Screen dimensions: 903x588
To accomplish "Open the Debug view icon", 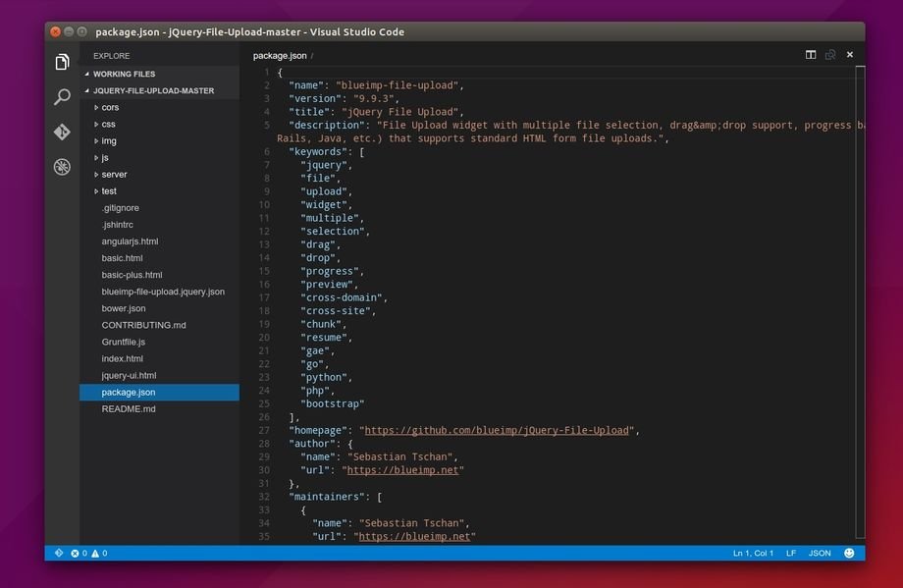I will tap(62, 167).
